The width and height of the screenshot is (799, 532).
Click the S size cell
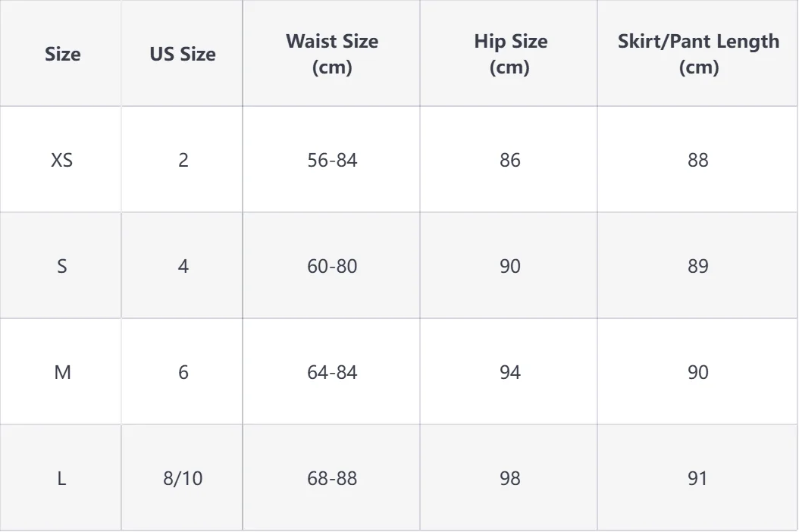tap(61, 266)
